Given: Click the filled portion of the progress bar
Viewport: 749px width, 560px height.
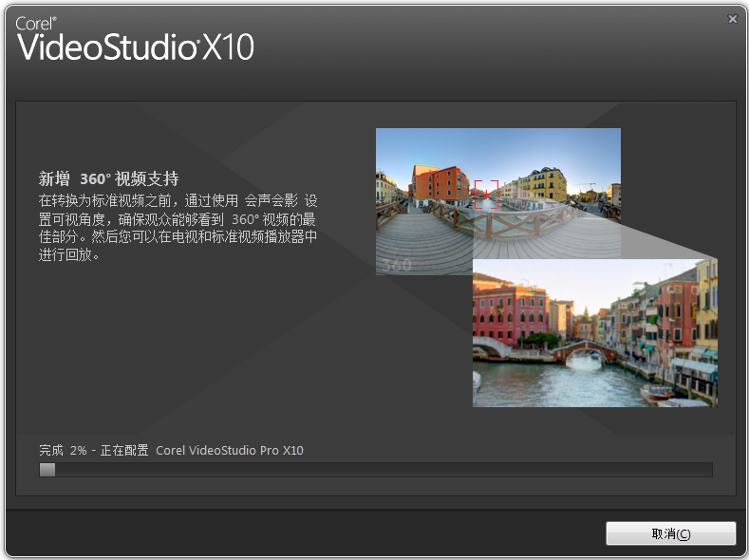Looking at the screenshot, I should (x=47, y=470).
